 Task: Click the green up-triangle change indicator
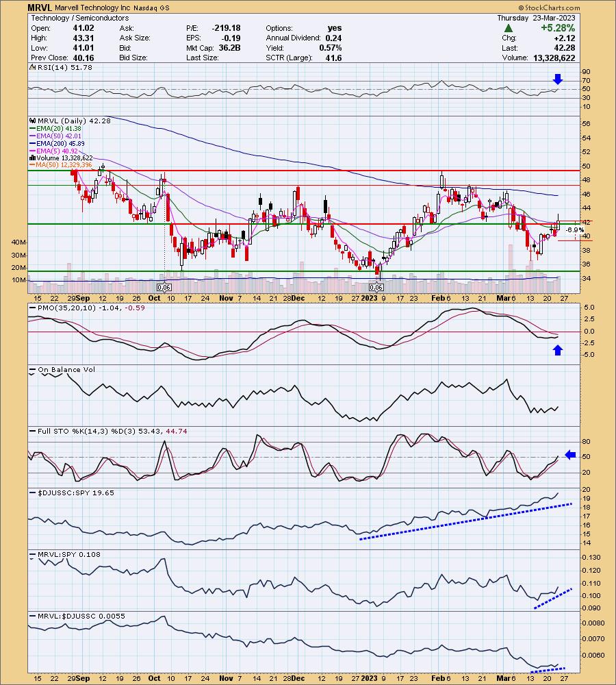point(508,28)
